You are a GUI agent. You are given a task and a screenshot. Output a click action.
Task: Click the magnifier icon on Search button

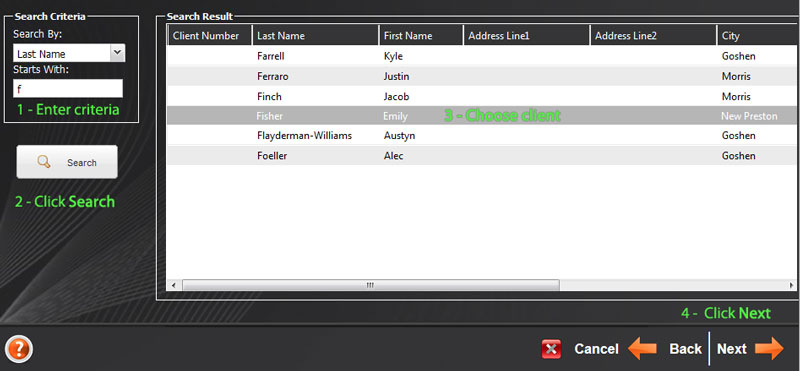point(44,162)
